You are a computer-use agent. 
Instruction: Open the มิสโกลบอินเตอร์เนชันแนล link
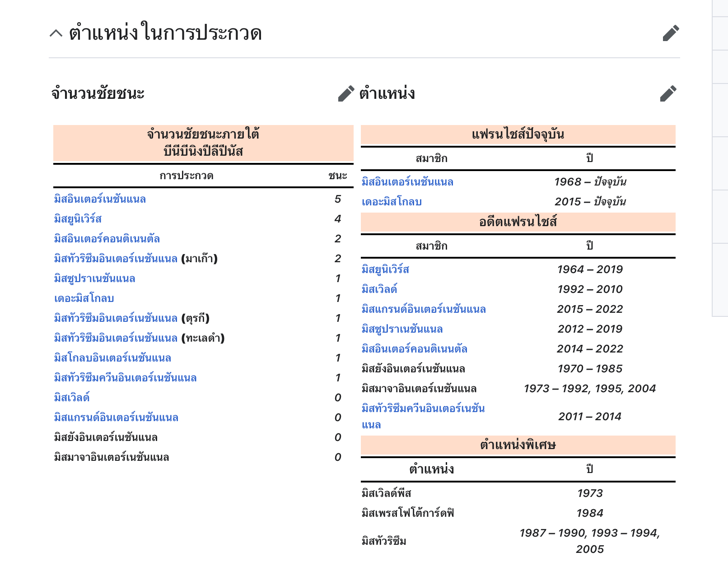click(x=112, y=358)
